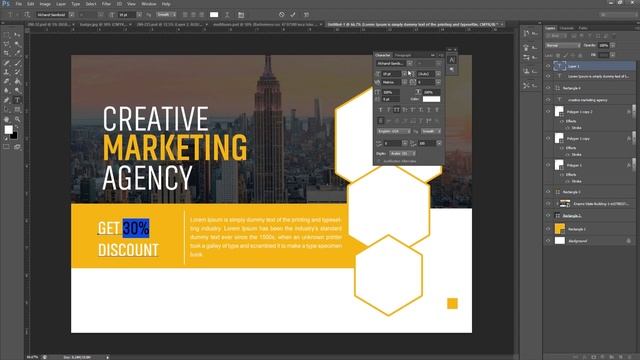This screenshot has height=360, width=640.
Task: Hide the Background layer
Action: tap(548, 241)
